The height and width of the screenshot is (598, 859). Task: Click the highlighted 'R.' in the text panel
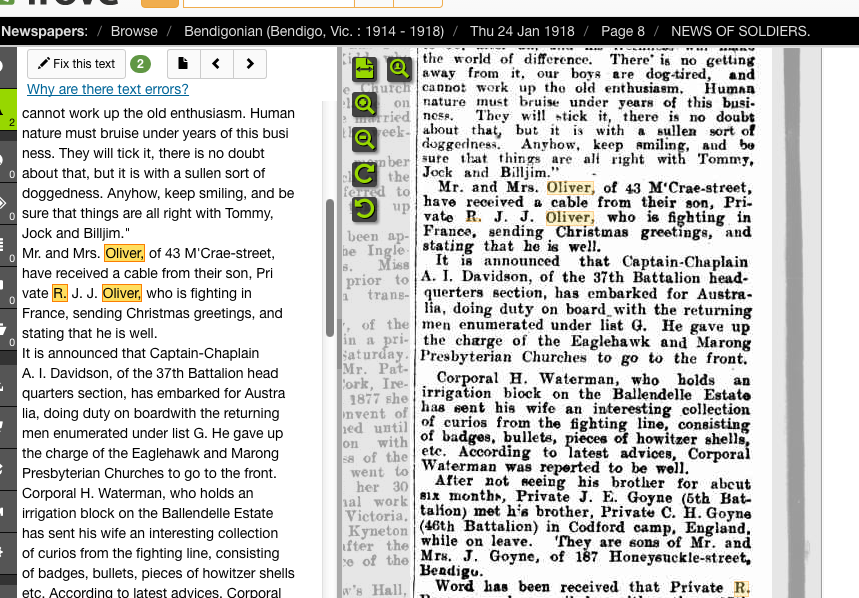tap(60, 293)
